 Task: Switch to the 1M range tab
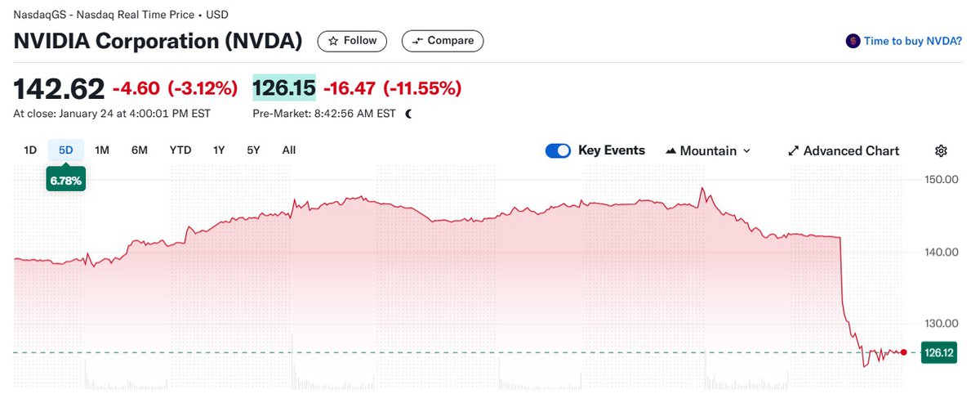click(x=102, y=150)
